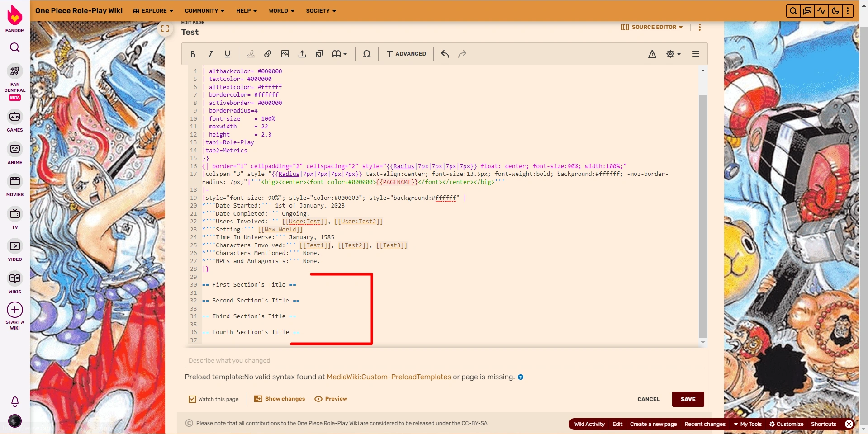
Task: Open the header more options kebab
Action: [848, 11]
